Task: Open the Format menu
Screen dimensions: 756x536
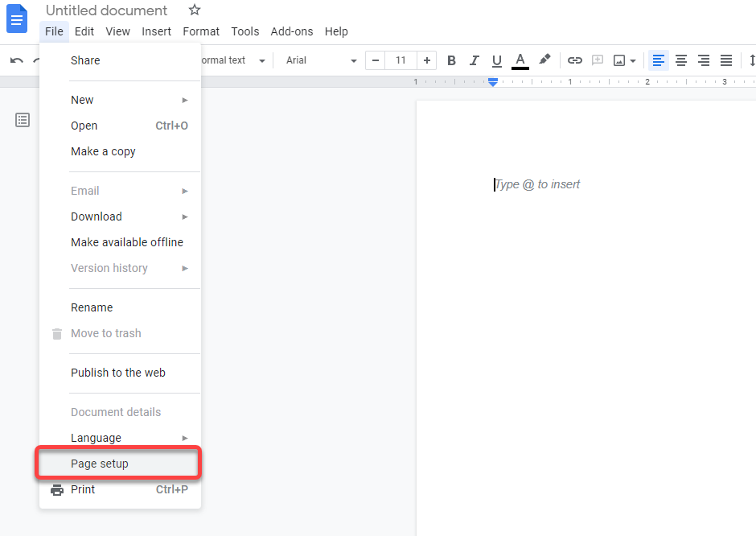Action: [x=201, y=31]
